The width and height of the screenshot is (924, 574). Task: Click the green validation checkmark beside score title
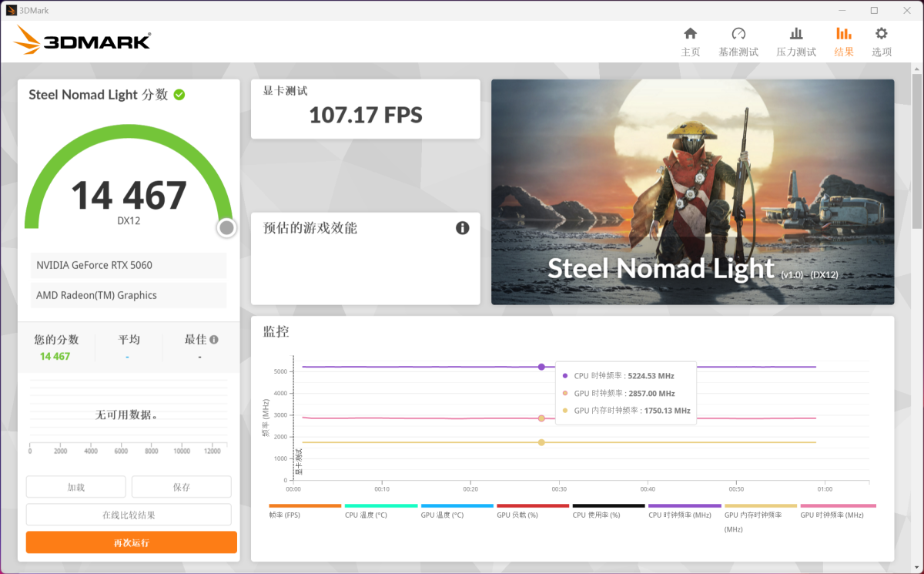(x=179, y=95)
